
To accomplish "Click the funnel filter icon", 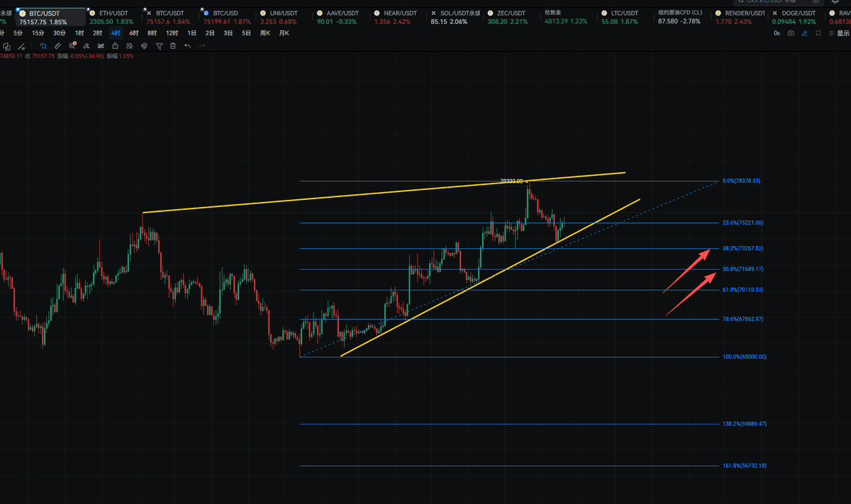I will point(159,46).
